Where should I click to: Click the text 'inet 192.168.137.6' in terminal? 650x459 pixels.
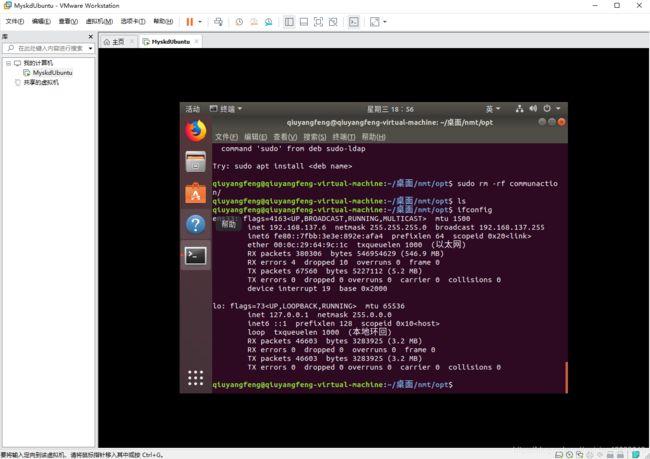287,228
